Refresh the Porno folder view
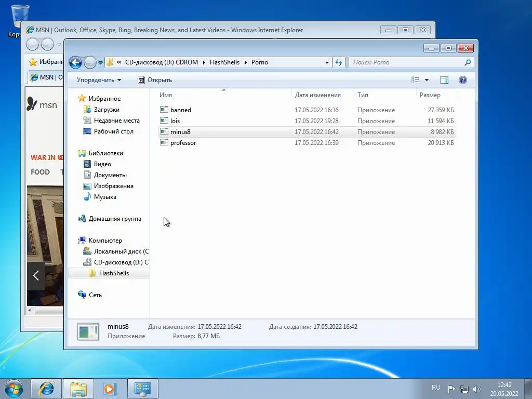The image size is (532, 399). pos(339,62)
